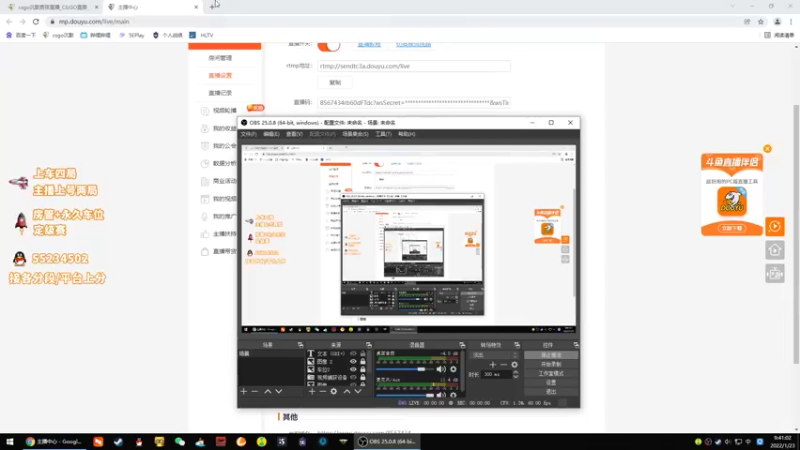Move the selected source up
This screenshot has width=800, height=450.
tap(346, 391)
